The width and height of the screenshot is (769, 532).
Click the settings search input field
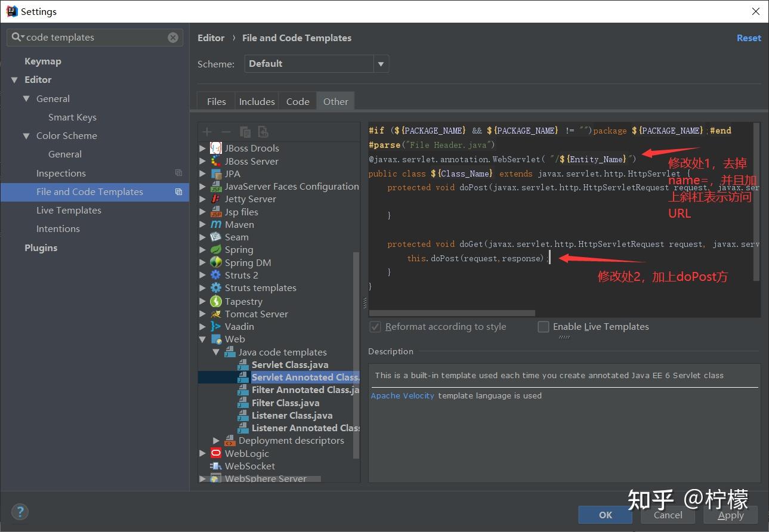(x=95, y=38)
